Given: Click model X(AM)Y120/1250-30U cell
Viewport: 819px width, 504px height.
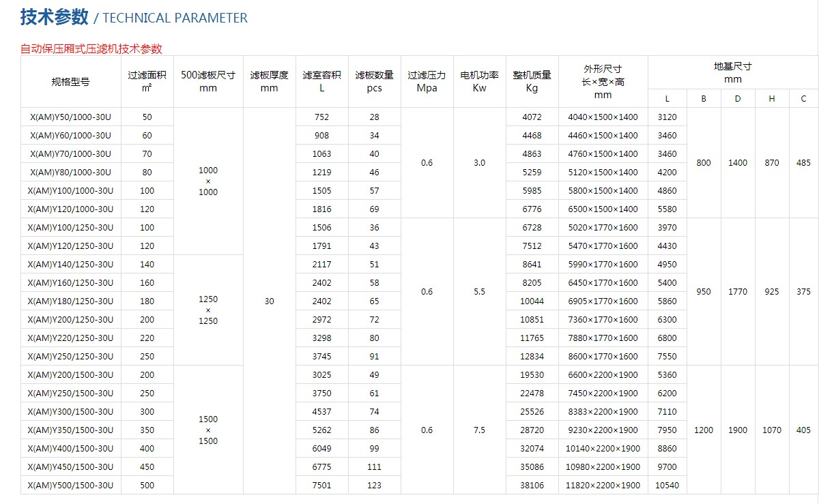Looking at the screenshot, I should [x=70, y=246].
